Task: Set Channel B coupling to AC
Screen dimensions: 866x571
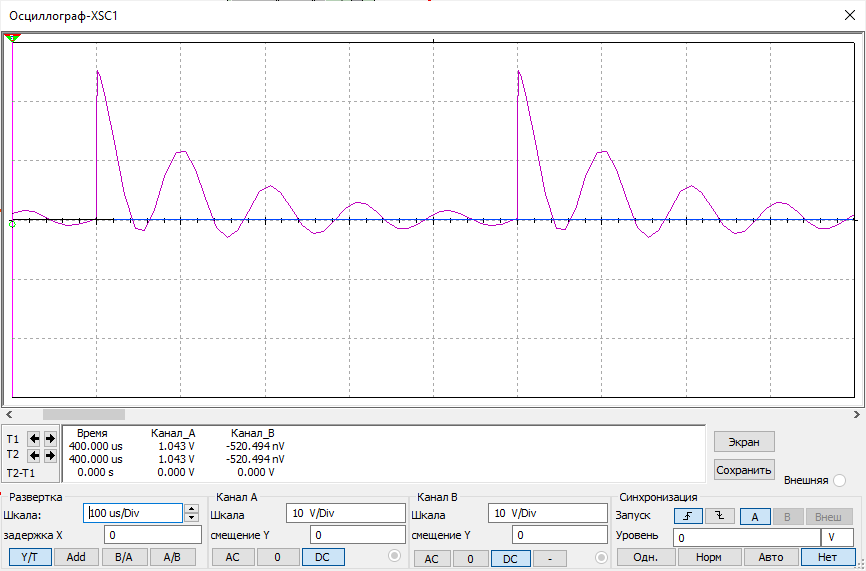Action: 431,559
